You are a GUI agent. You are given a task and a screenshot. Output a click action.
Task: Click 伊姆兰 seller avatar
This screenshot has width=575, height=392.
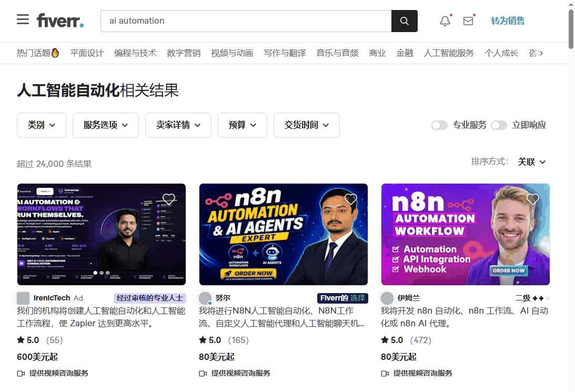click(x=387, y=298)
